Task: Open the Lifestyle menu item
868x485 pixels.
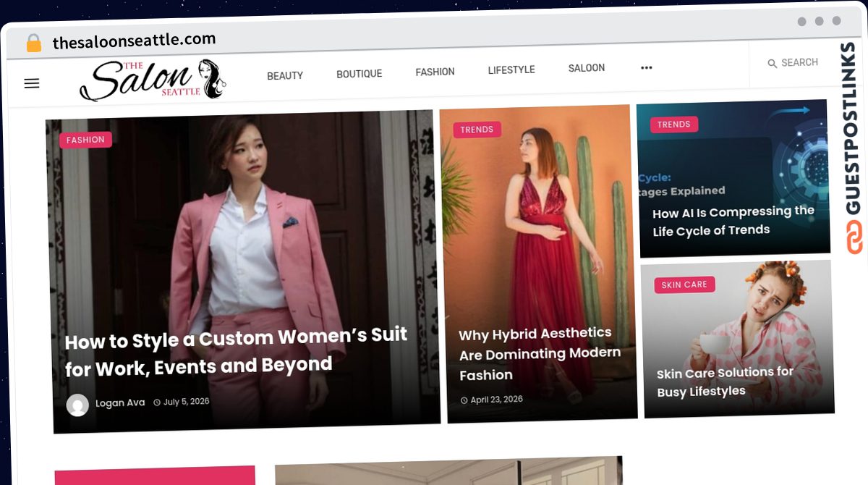Action: pos(511,69)
